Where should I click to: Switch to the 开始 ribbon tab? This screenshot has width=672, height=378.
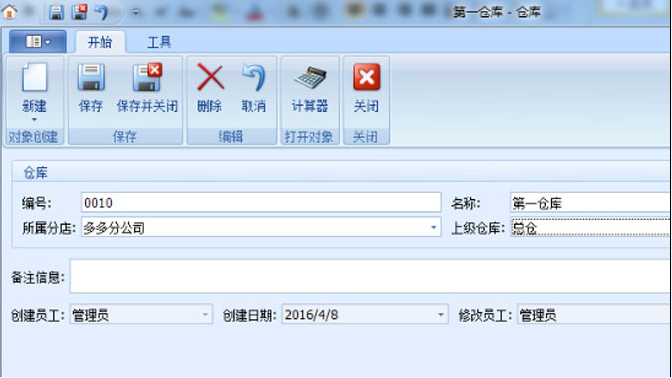point(100,42)
